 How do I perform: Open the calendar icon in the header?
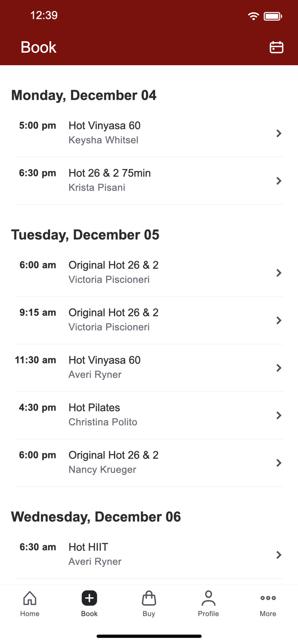tap(277, 47)
